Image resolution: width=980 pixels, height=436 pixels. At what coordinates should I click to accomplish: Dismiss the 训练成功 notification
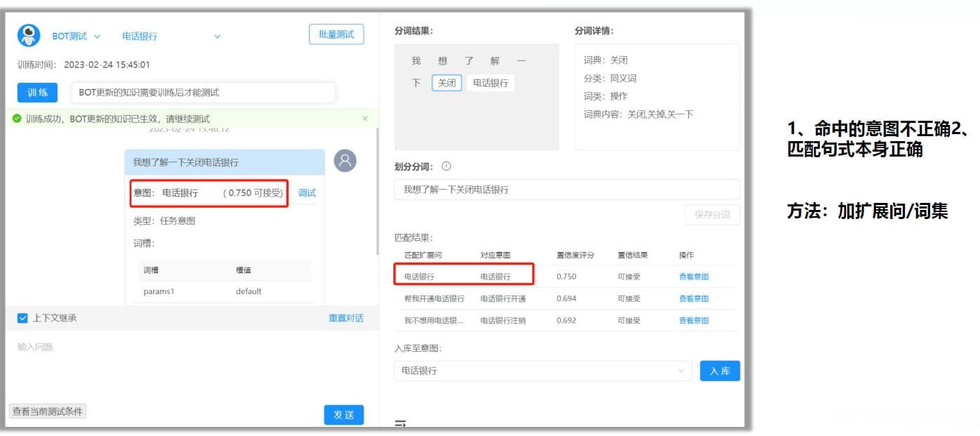(365, 119)
